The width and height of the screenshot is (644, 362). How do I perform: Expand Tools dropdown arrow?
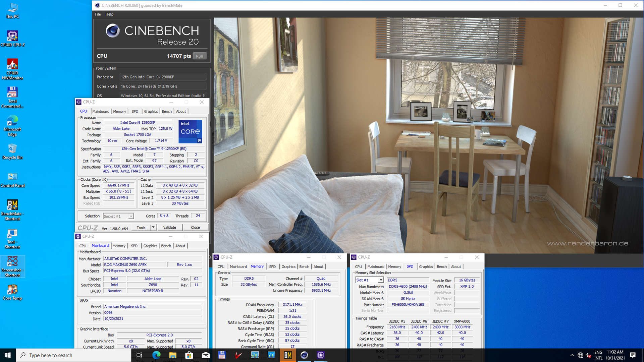[153, 228]
